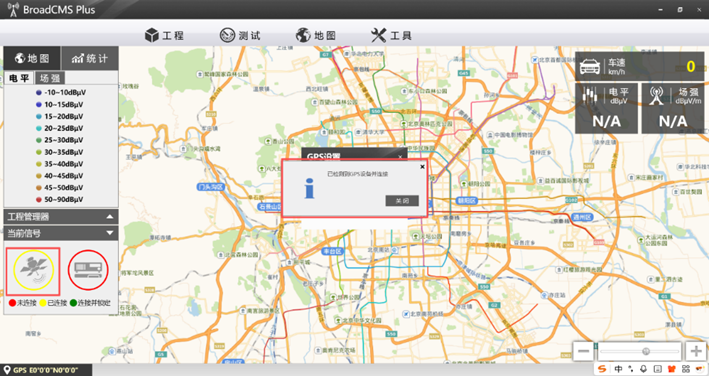709x376 pixels.
Task: Click the 未连接 red status legend
Action: (23, 303)
